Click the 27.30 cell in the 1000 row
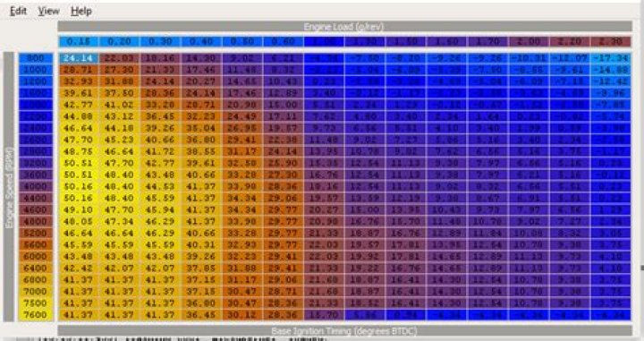 [x=119, y=70]
